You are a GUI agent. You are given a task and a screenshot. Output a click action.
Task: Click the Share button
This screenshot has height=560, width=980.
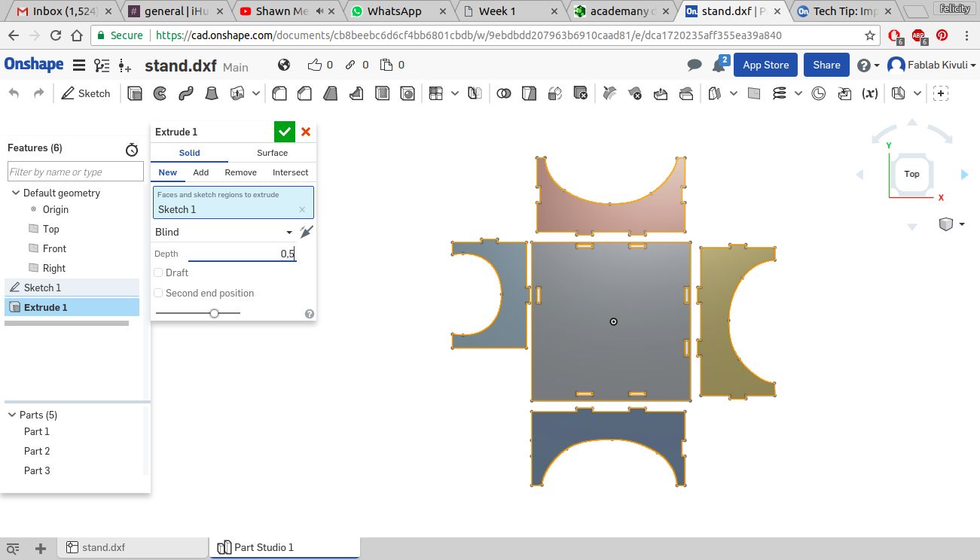click(x=826, y=65)
